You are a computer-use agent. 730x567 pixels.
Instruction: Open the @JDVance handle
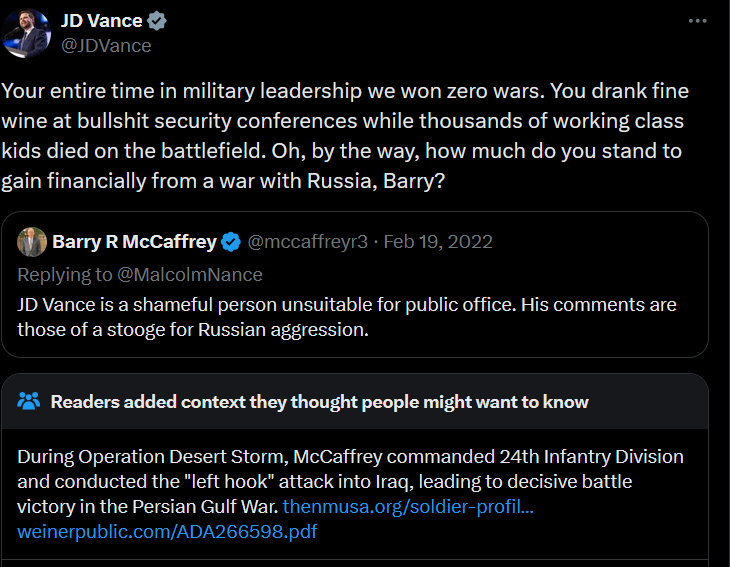coord(106,46)
